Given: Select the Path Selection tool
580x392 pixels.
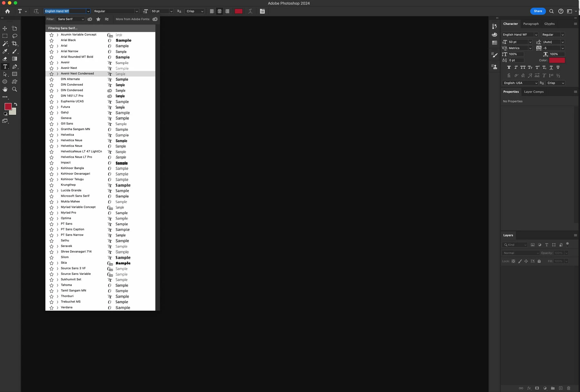Looking at the screenshot, I should click(5, 74).
